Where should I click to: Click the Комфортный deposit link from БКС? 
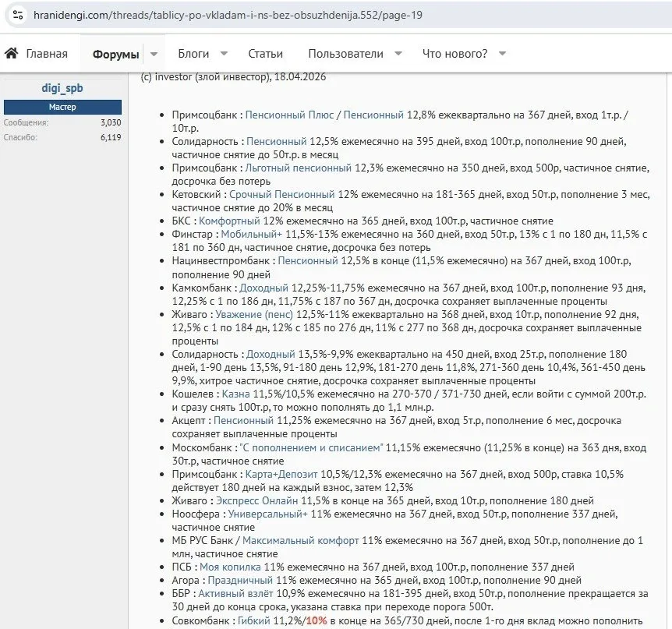pyautogui.click(x=230, y=221)
